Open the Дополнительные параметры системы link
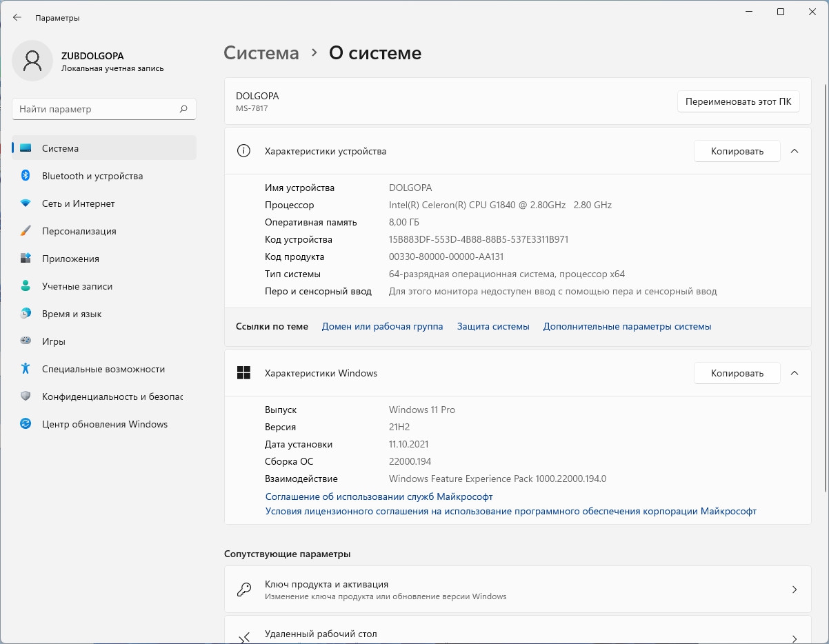829x644 pixels. tap(627, 326)
